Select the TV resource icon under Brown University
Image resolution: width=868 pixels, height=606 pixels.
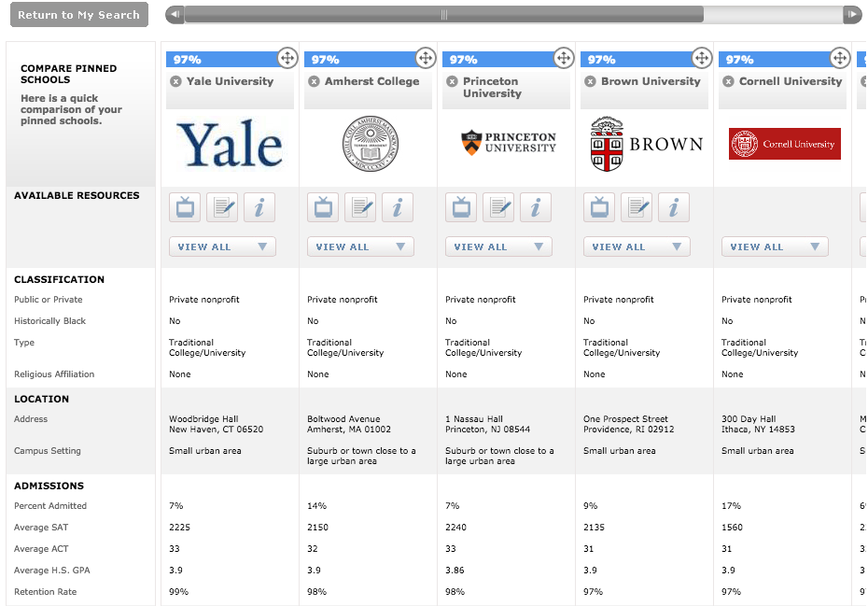pos(599,206)
